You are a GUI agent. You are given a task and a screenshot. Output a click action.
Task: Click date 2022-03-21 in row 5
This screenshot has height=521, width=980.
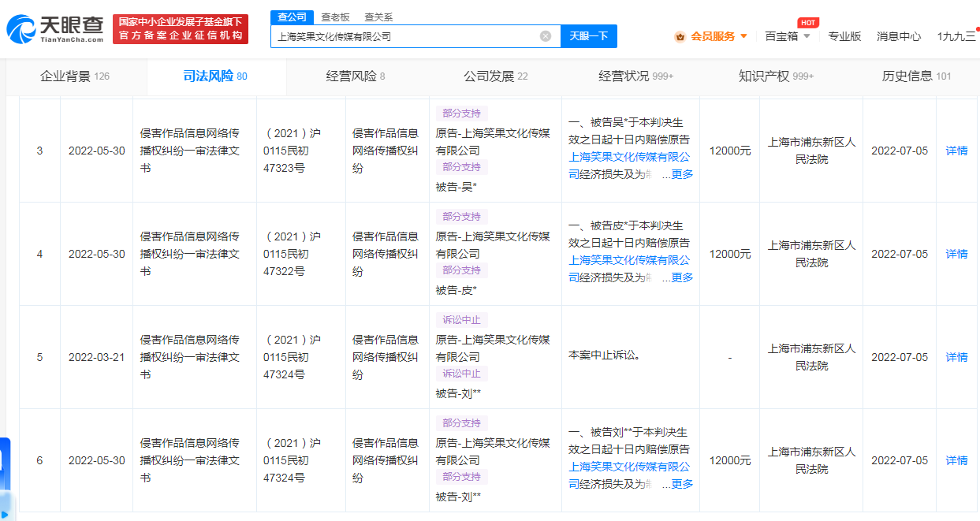[x=96, y=357]
